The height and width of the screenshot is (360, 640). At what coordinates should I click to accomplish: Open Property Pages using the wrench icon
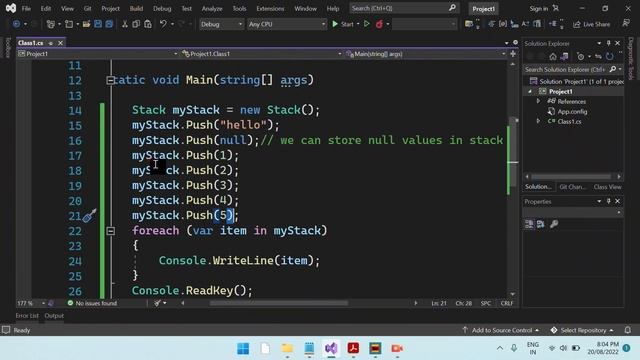pos(554,224)
